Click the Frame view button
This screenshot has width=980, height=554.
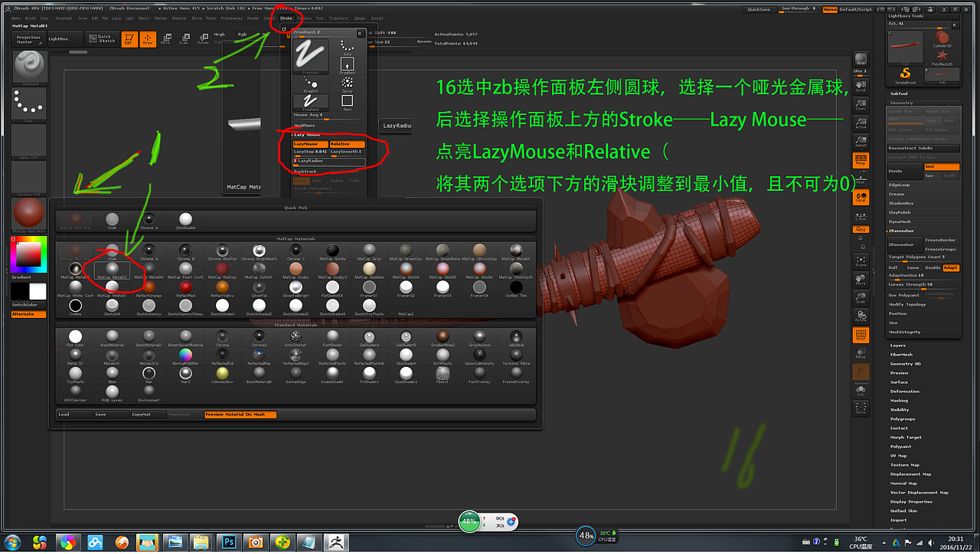(861, 261)
